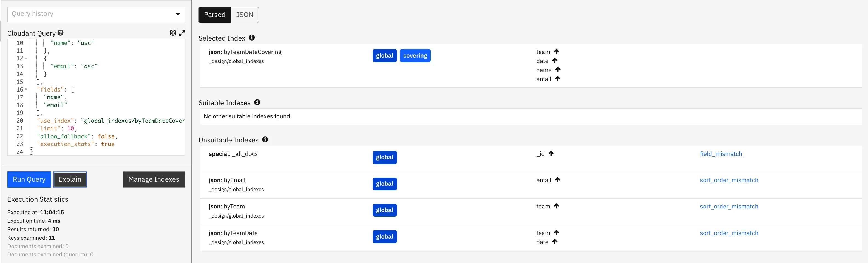The width and height of the screenshot is (868, 263).
Task: Select the Parsed view tab
Action: [215, 15]
